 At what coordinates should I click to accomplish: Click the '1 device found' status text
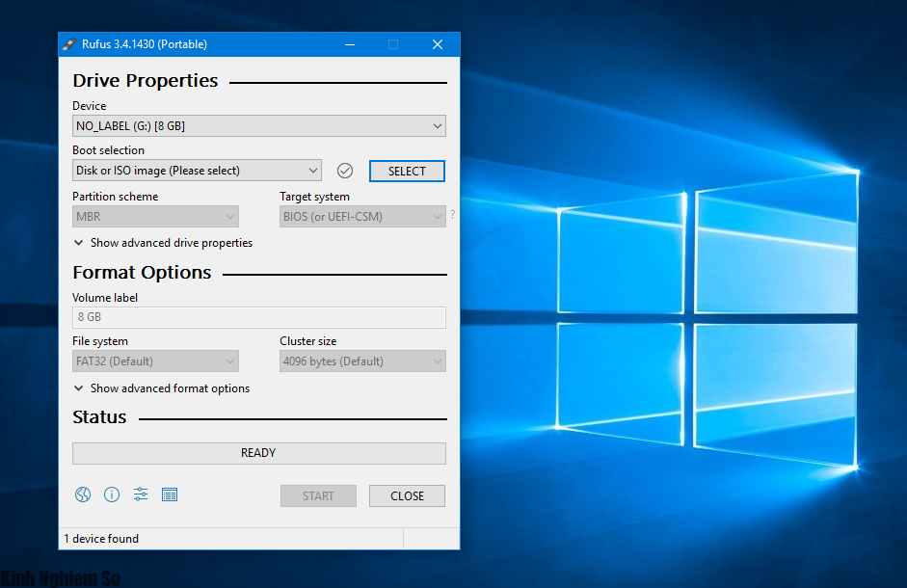tap(101, 539)
